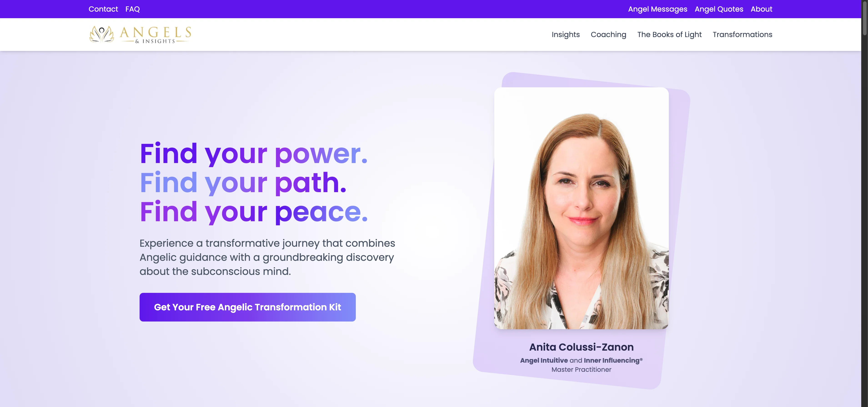Click the Angels & Insights wings logo icon
Viewport: 868px width, 407px height.
point(101,34)
